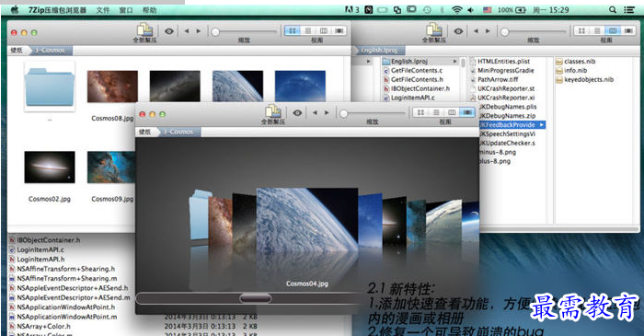Click Extract All icon in left window
Image resolution: width=644 pixels, height=336 pixels.
[x=145, y=30]
